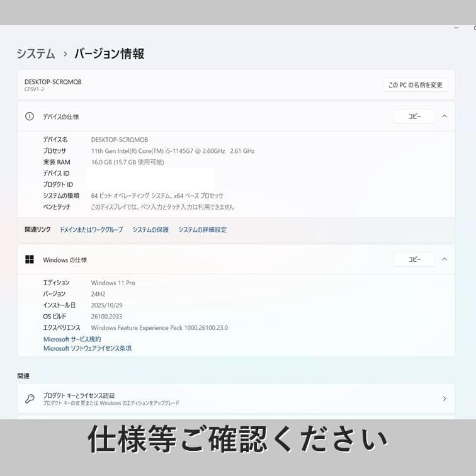This screenshot has width=476, height=476.
Task: Click the エディション label
Action: point(56,283)
